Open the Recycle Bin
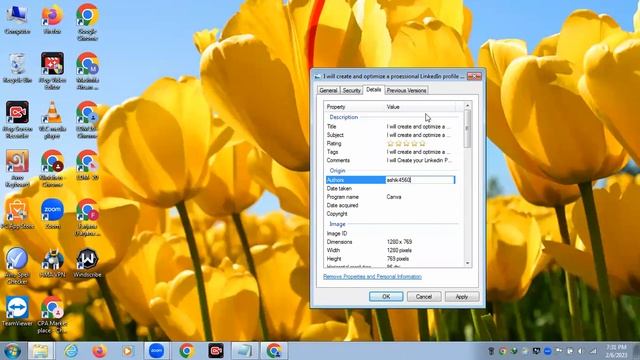 click(17, 68)
